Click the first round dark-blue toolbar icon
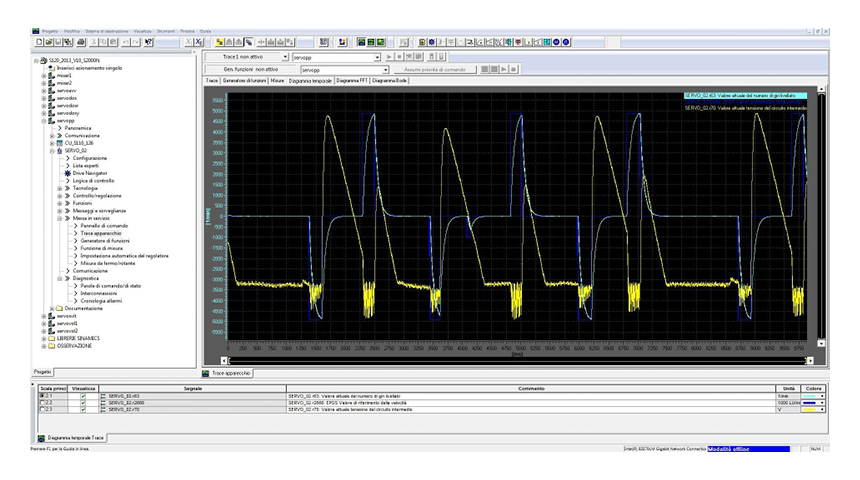The image size is (860, 480). pyautogui.click(x=557, y=42)
